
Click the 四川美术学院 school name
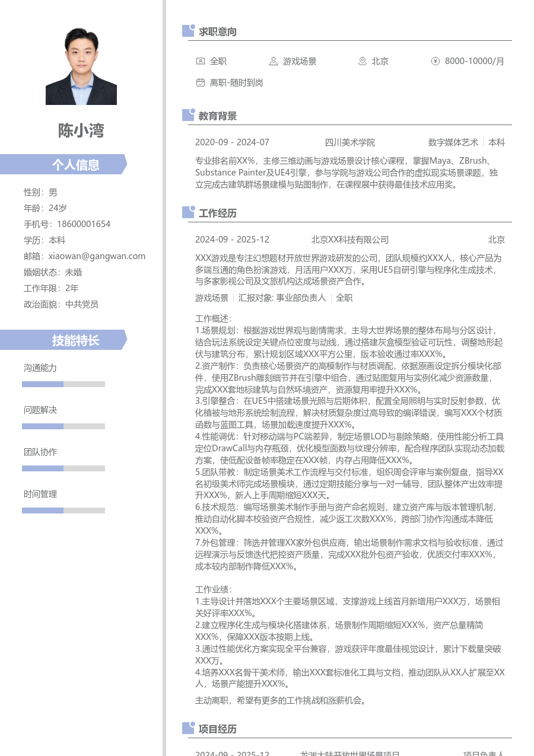(350, 142)
